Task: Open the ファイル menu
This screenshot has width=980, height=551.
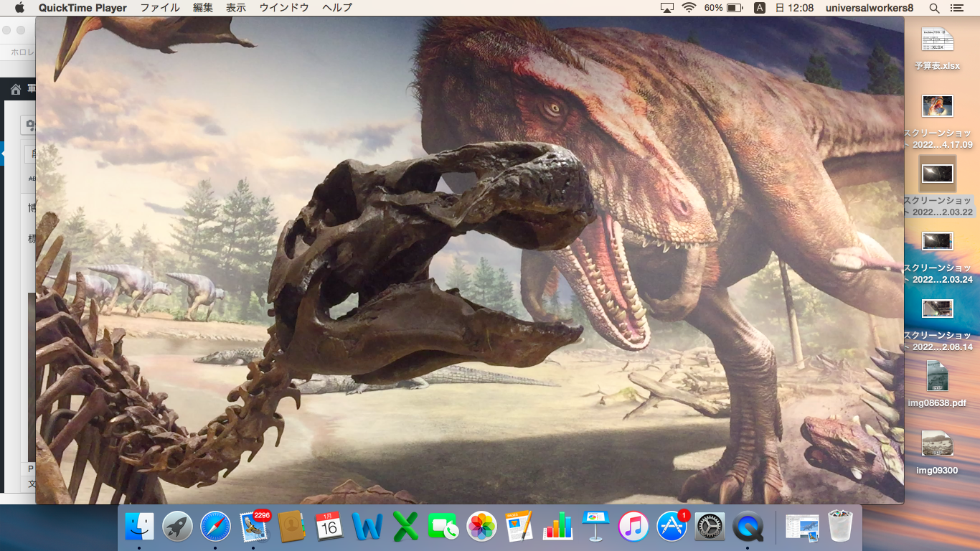Action: coord(160,8)
